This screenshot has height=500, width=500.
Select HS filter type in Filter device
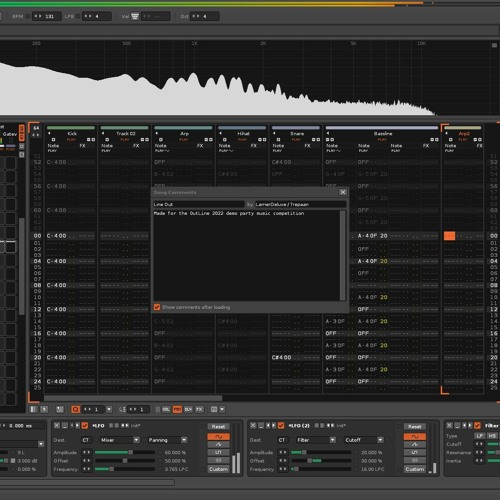coord(492,436)
